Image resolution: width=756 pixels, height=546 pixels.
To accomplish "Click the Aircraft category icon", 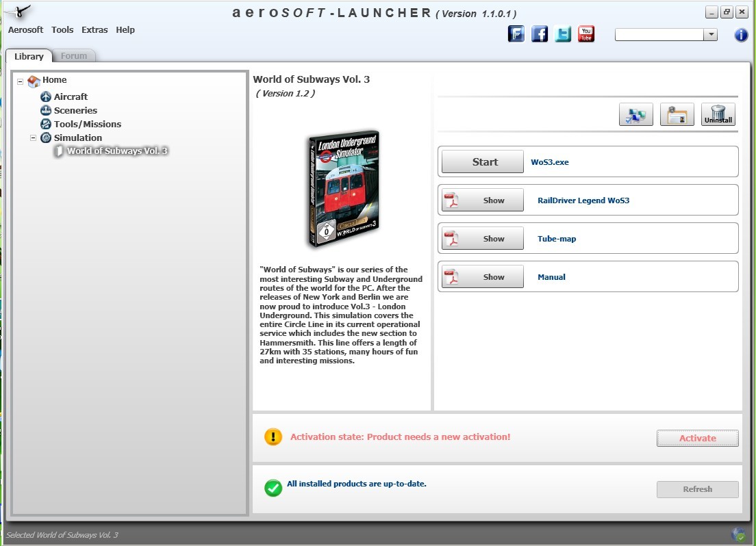I will [x=46, y=97].
